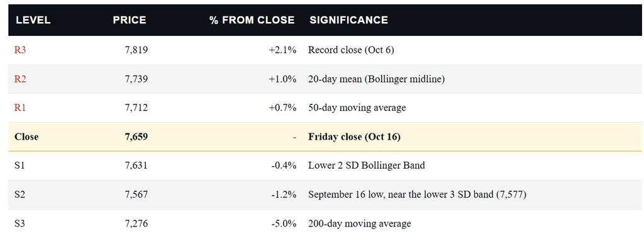
Task: Select the % FROM CLOSE header
Action: click(x=252, y=20)
